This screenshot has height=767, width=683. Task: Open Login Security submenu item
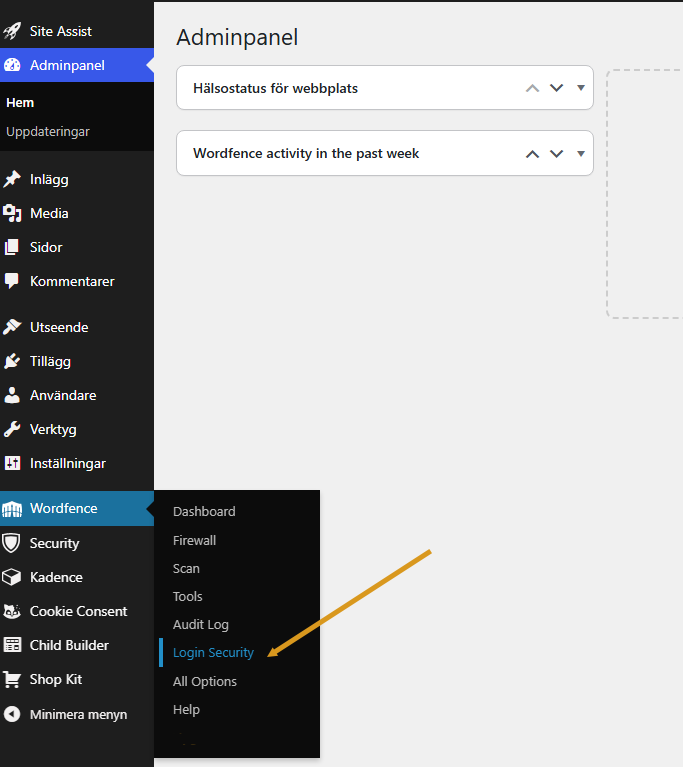coord(213,653)
